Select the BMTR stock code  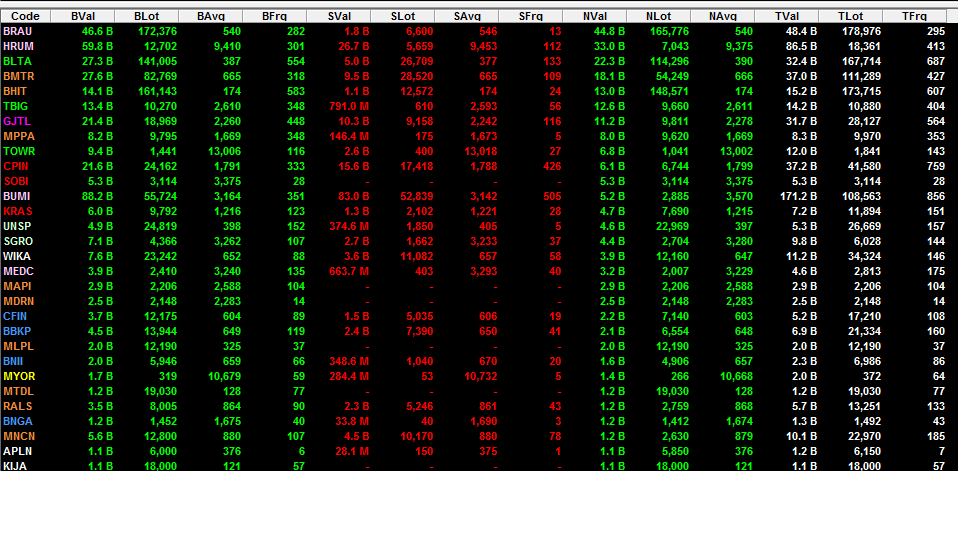18,76
